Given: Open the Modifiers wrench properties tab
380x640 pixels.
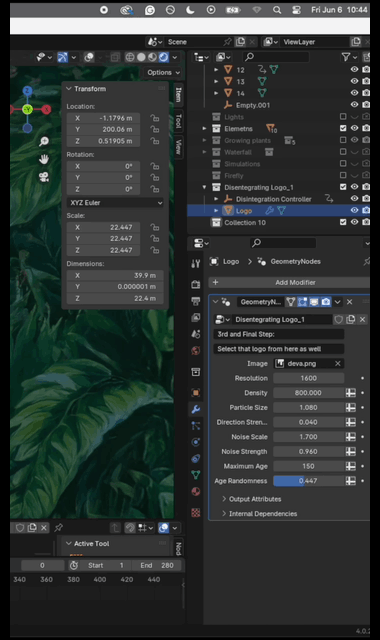Looking at the screenshot, I should 196,409.
